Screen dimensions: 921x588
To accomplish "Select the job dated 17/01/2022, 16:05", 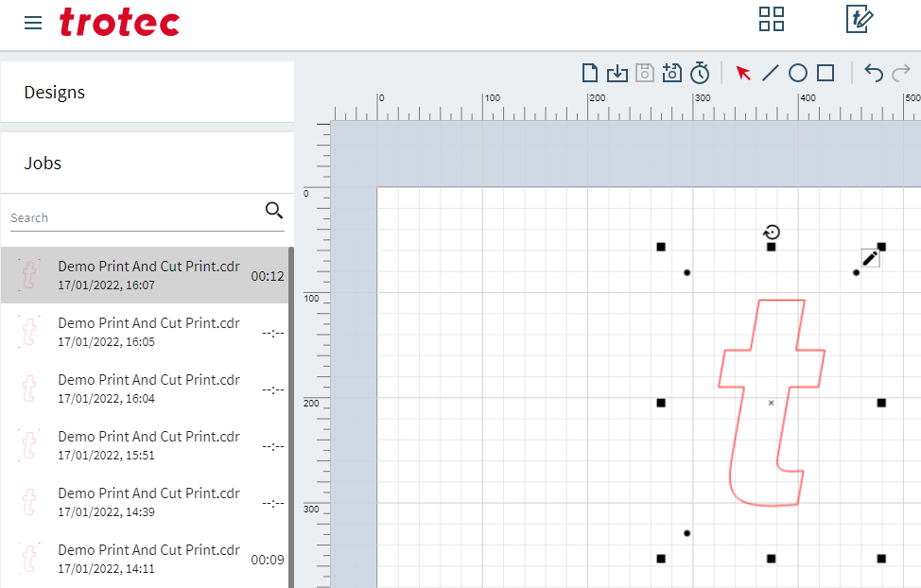I will pyautogui.click(x=148, y=332).
